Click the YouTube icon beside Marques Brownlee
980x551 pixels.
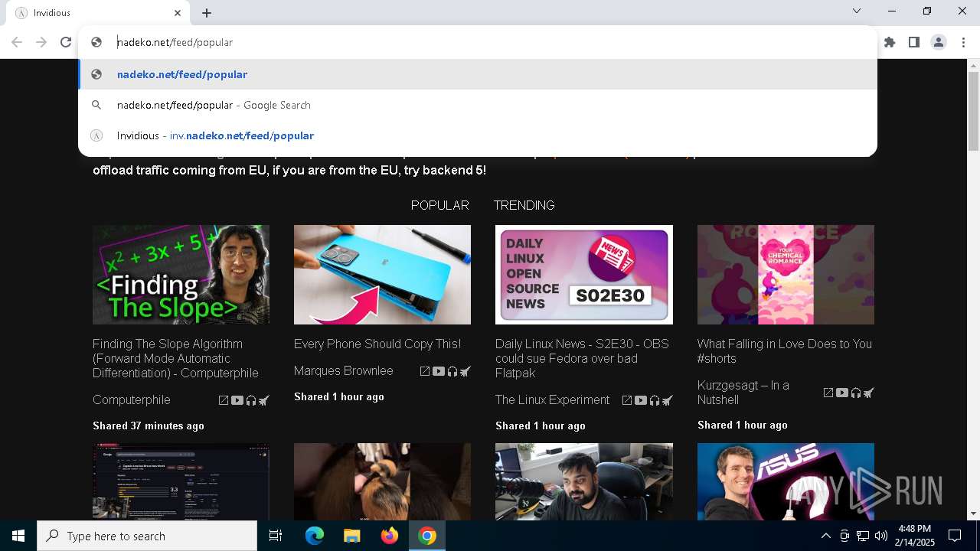click(439, 371)
